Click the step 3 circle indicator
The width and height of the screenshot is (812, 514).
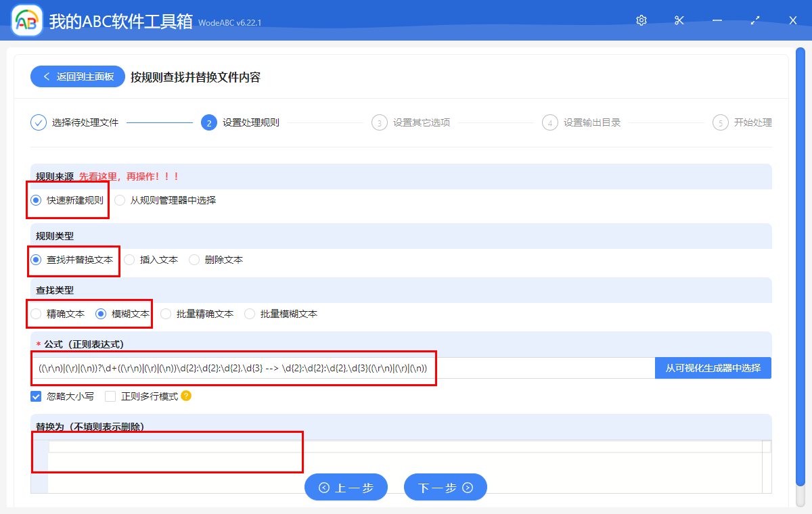coord(380,122)
